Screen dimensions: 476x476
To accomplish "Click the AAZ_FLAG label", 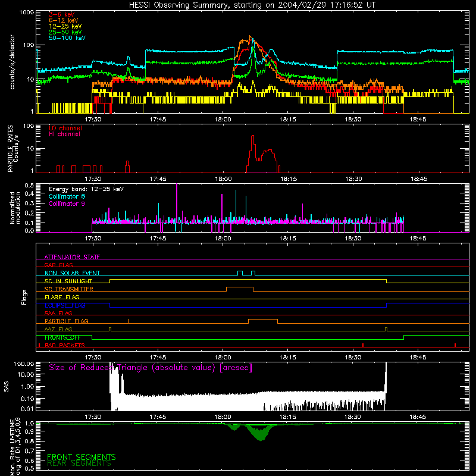I will [58, 329].
